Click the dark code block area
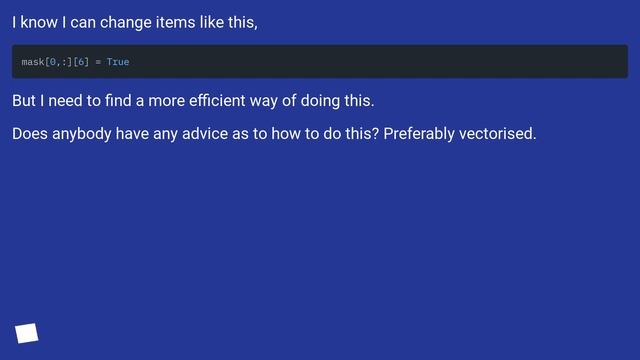640x360 pixels. [320, 61]
